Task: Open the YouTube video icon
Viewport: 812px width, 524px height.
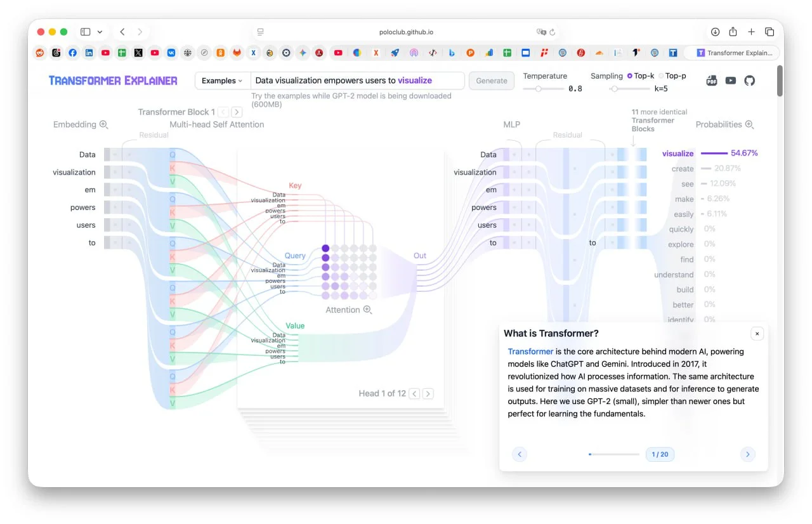Action: 731,81
